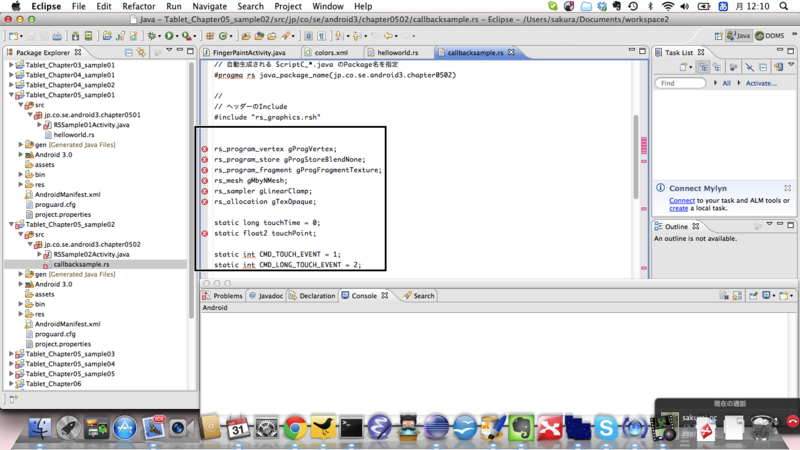Open the New wizard toolbar icon
The height and width of the screenshot is (450, 800).
click(13, 36)
